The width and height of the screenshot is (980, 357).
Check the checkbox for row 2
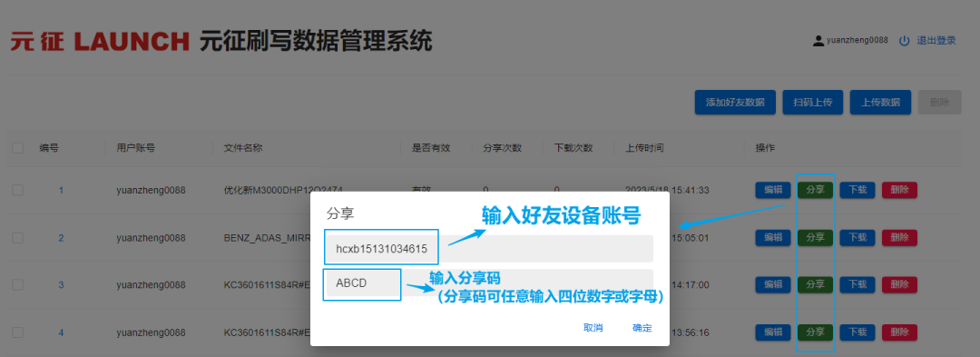[18, 238]
